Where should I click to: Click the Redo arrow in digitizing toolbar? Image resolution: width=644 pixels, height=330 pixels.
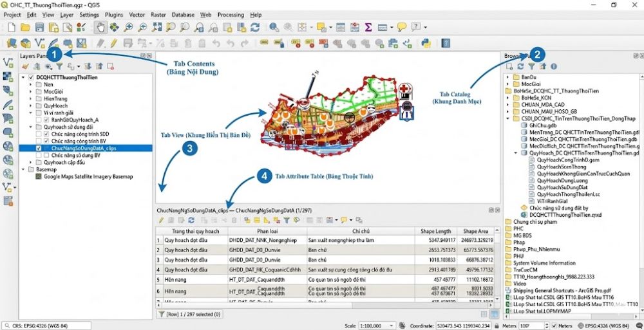point(244,42)
